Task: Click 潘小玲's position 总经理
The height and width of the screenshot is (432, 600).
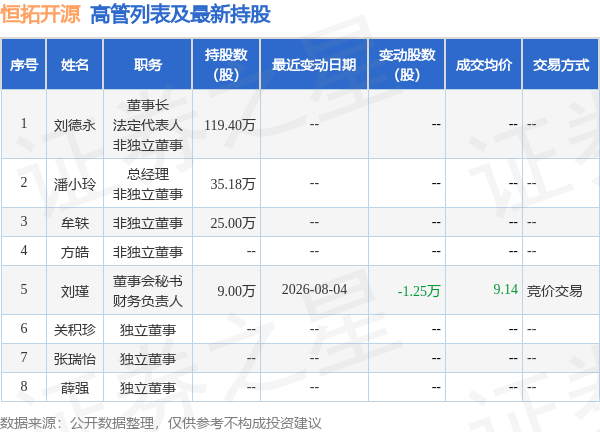Action: pos(148,174)
